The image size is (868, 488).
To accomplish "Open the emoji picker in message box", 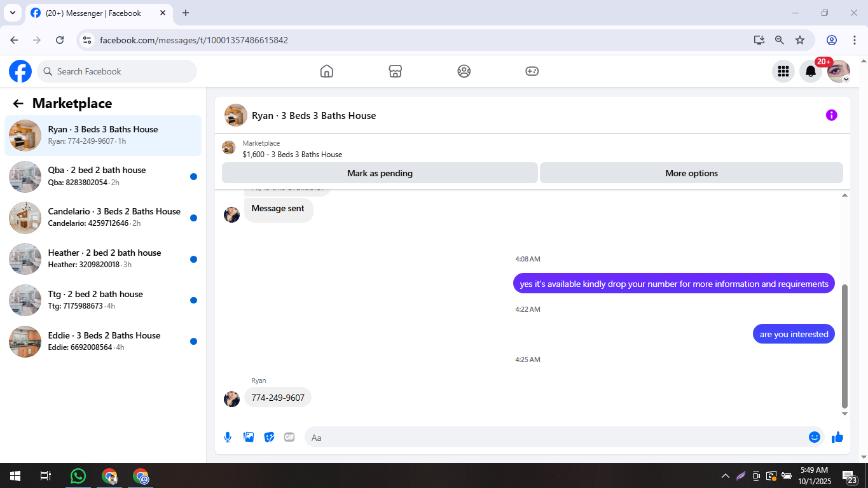I will [x=814, y=437].
